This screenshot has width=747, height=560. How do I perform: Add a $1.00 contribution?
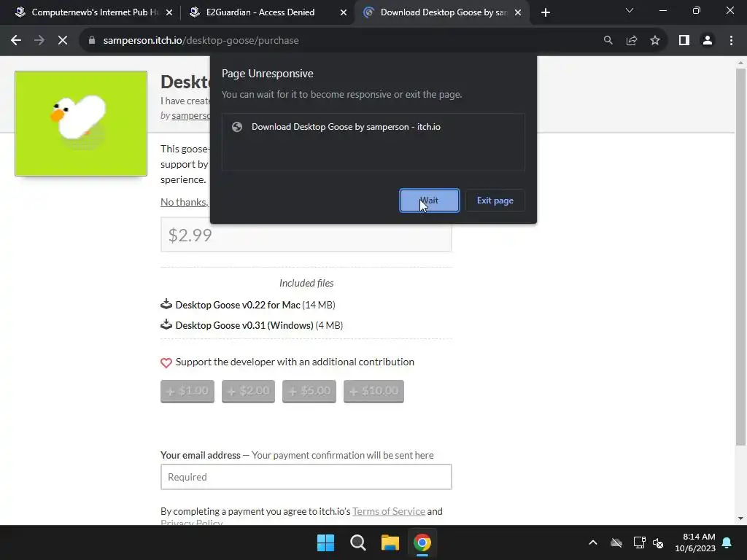pos(187,391)
